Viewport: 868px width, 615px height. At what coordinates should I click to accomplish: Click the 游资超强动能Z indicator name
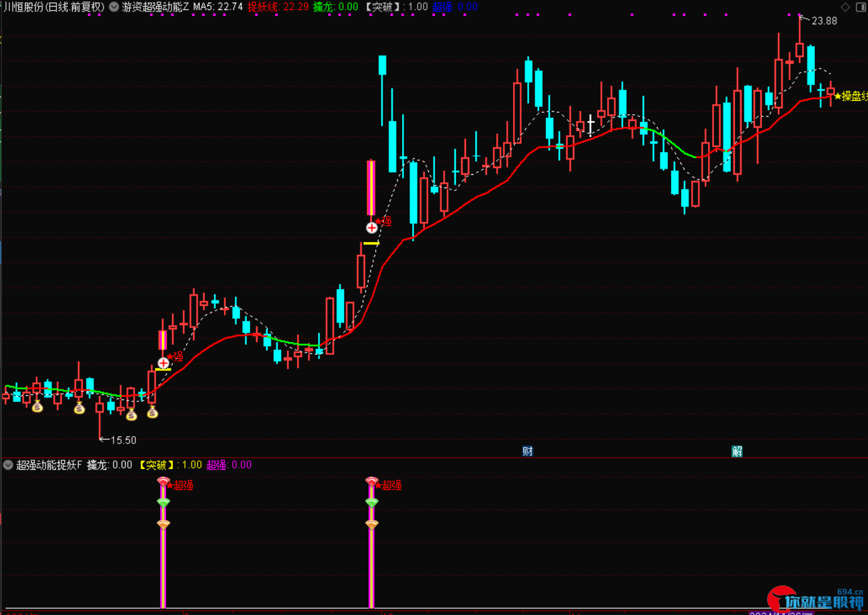[x=156, y=7]
